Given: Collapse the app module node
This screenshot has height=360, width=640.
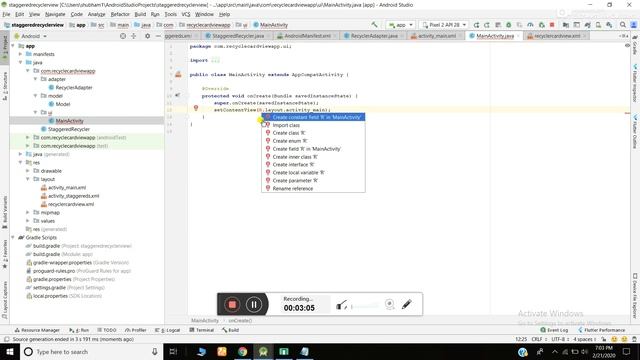Looking at the screenshot, I should tap(13, 46).
